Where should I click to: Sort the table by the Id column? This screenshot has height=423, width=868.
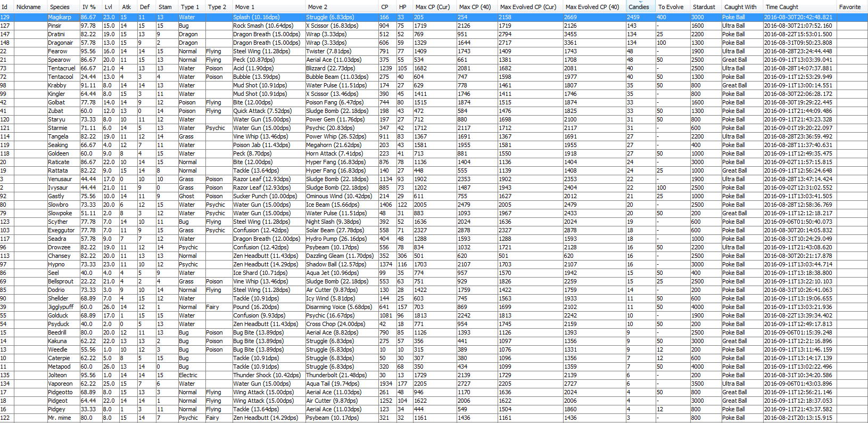tap(6, 7)
